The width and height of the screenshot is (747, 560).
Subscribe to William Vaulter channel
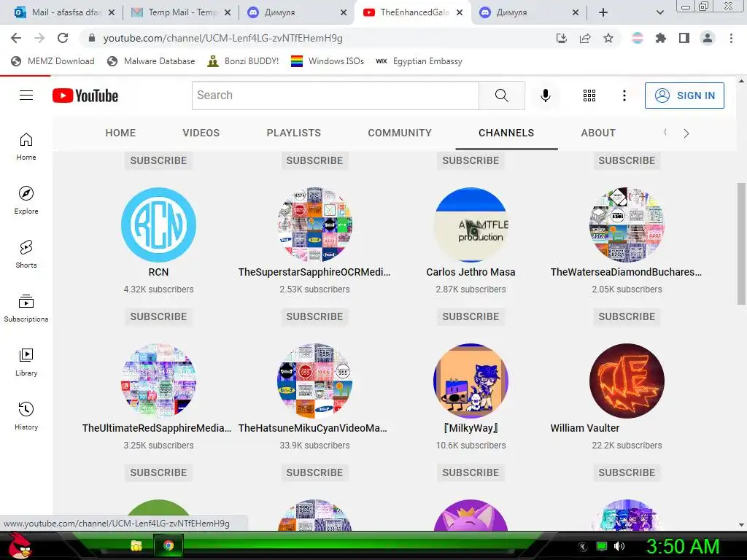pyautogui.click(x=627, y=472)
